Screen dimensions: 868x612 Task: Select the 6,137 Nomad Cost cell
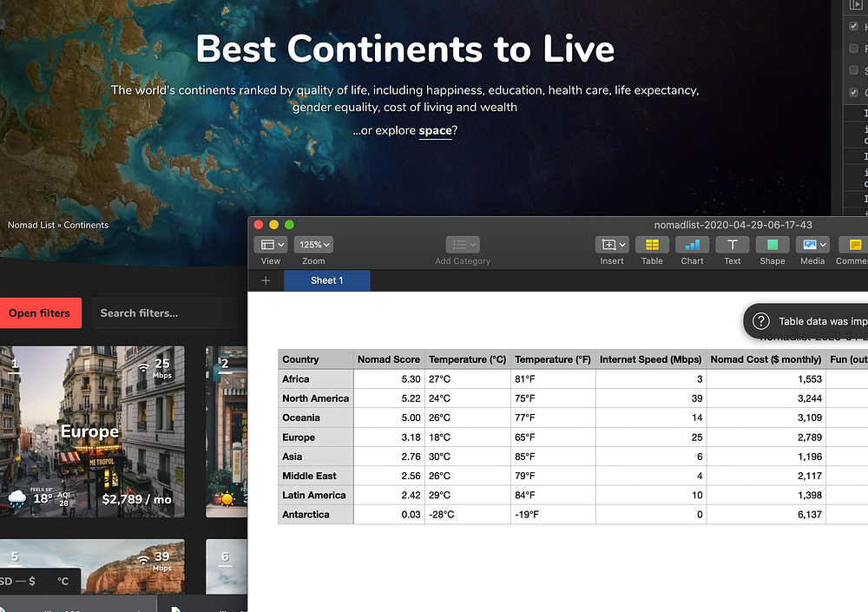tap(766, 515)
